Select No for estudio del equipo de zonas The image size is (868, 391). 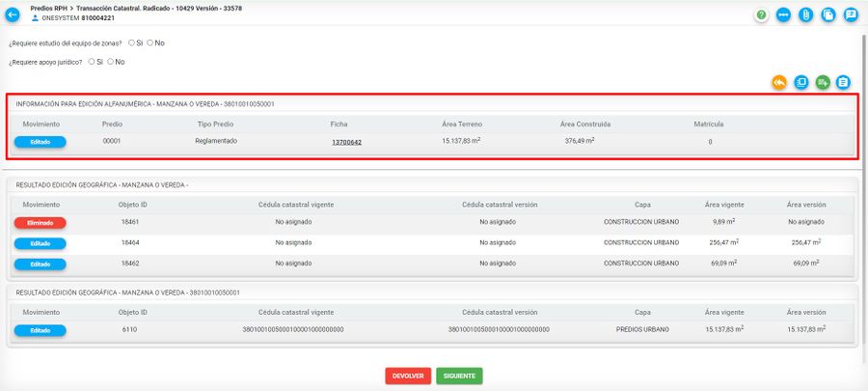[x=150, y=42]
